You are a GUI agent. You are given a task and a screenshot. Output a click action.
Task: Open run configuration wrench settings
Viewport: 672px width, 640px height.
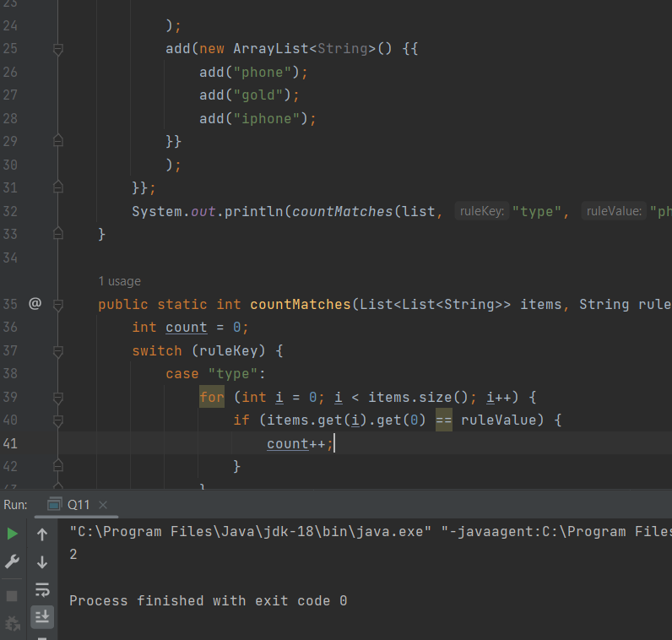(x=12, y=561)
